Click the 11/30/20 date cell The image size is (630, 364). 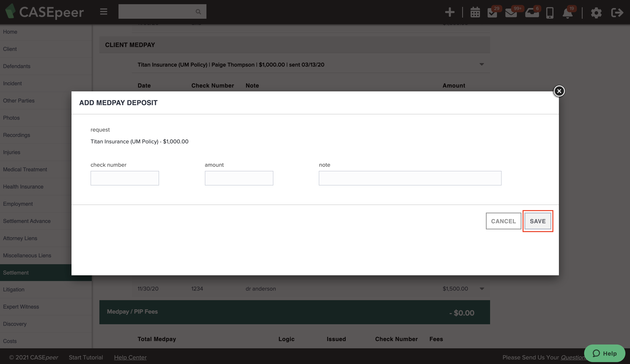click(148, 289)
